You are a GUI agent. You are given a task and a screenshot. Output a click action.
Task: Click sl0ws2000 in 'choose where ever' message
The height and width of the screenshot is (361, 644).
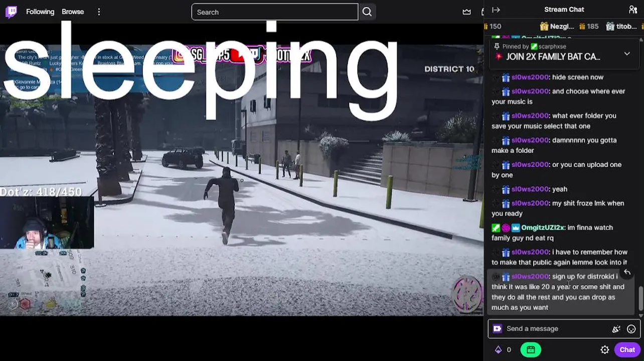pos(531,91)
